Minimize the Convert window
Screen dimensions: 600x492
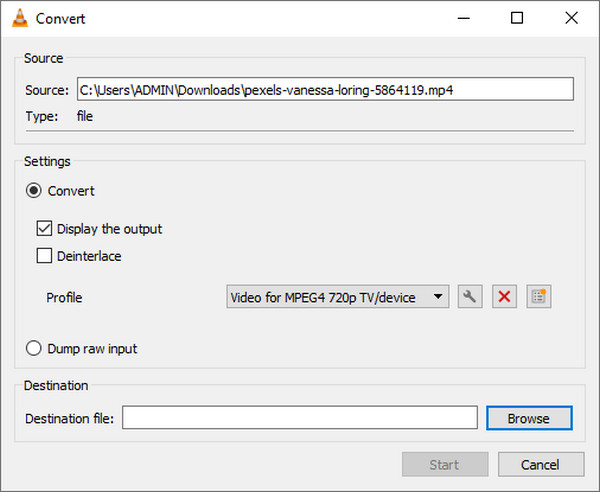tap(463, 18)
